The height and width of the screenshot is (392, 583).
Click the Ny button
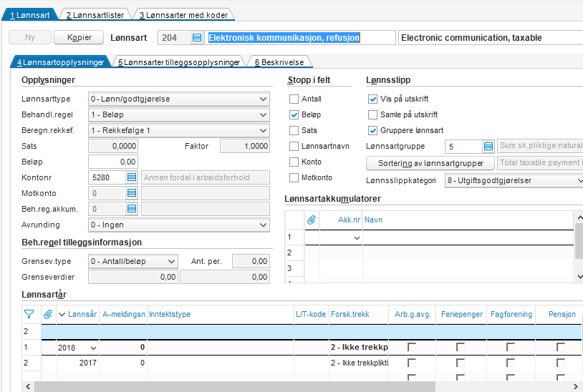[x=30, y=37]
